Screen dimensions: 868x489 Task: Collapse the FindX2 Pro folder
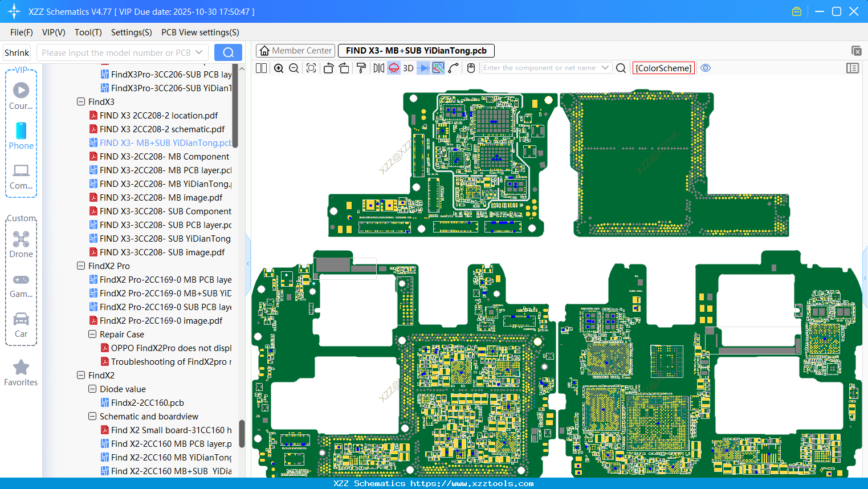pyautogui.click(x=81, y=266)
